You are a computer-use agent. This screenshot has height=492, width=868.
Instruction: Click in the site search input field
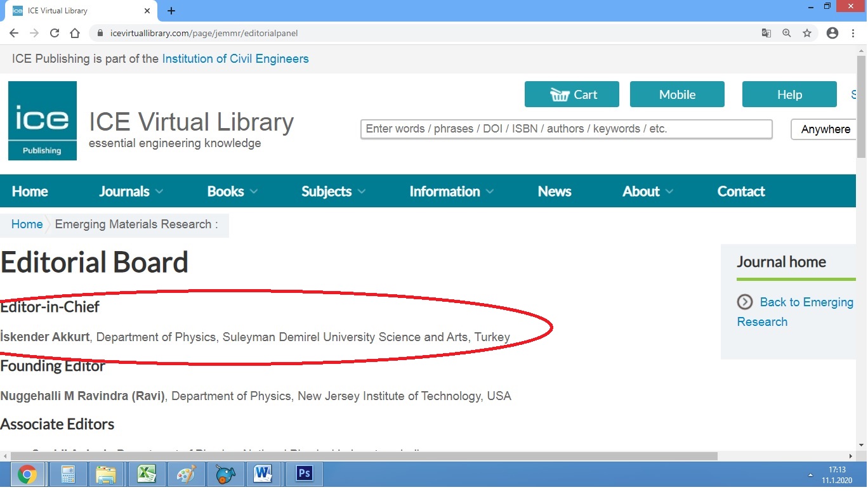tap(567, 129)
